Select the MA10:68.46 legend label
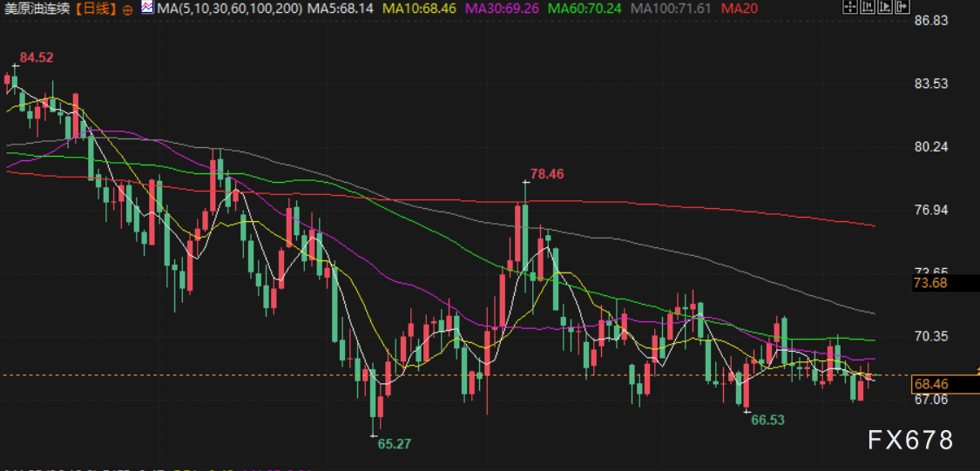 417,10
